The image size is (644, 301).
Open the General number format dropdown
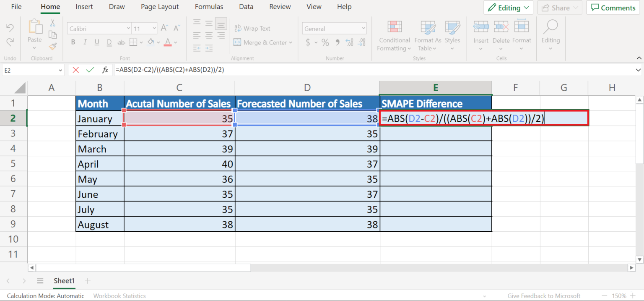[x=363, y=28]
